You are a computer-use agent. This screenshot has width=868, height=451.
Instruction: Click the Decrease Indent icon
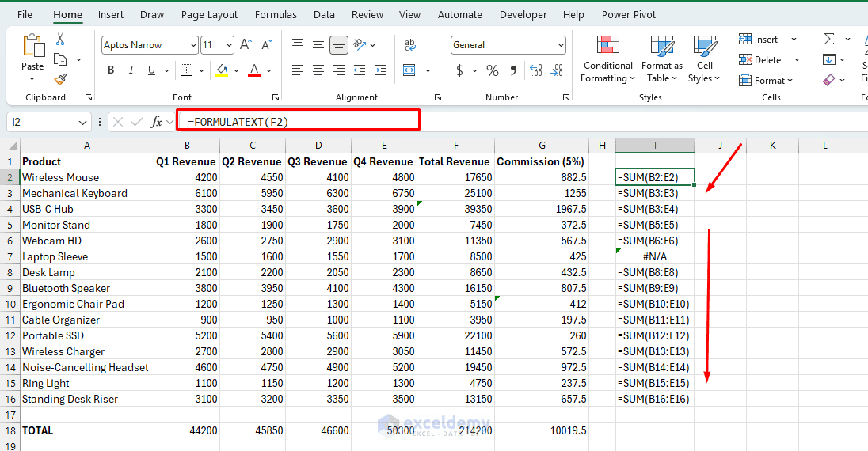360,70
